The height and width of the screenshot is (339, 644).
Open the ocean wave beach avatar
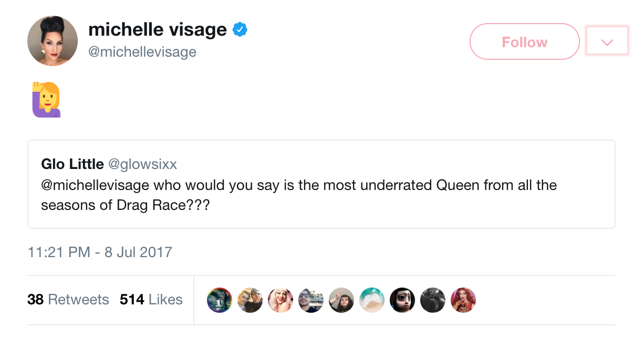[372, 300]
